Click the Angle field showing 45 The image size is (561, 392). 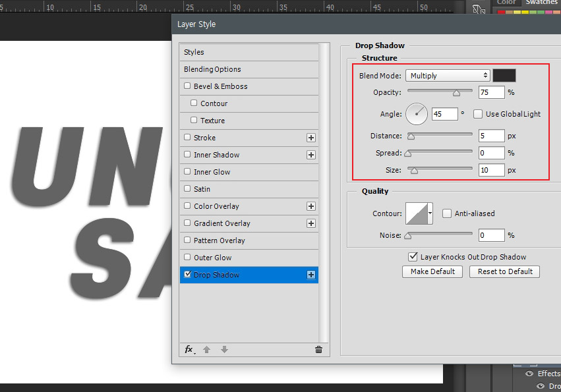point(445,114)
